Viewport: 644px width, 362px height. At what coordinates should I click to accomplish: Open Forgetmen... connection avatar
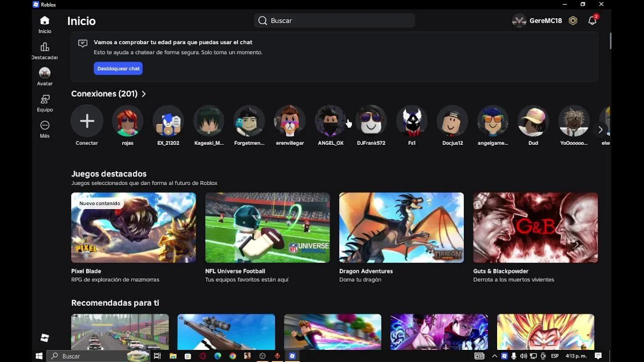coord(249,121)
